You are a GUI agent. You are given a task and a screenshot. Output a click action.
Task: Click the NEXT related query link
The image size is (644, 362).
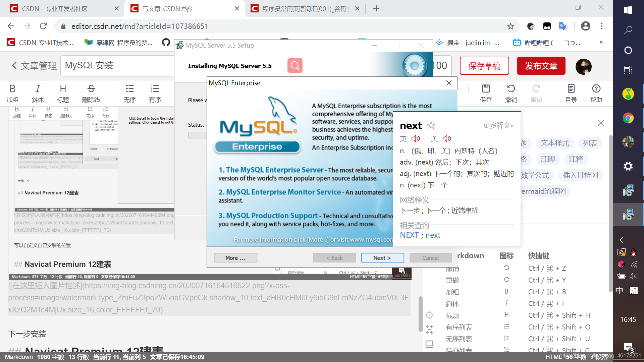point(409,235)
